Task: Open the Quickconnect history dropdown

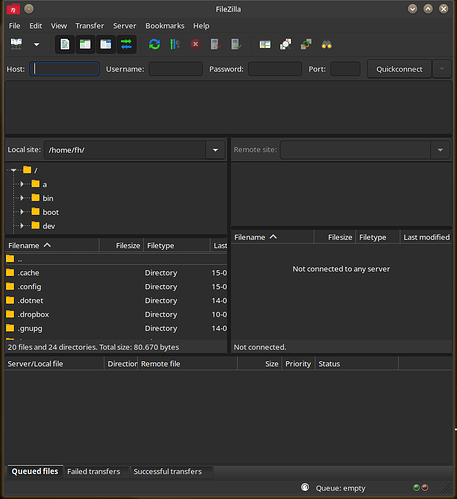Action: click(x=442, y=69)
